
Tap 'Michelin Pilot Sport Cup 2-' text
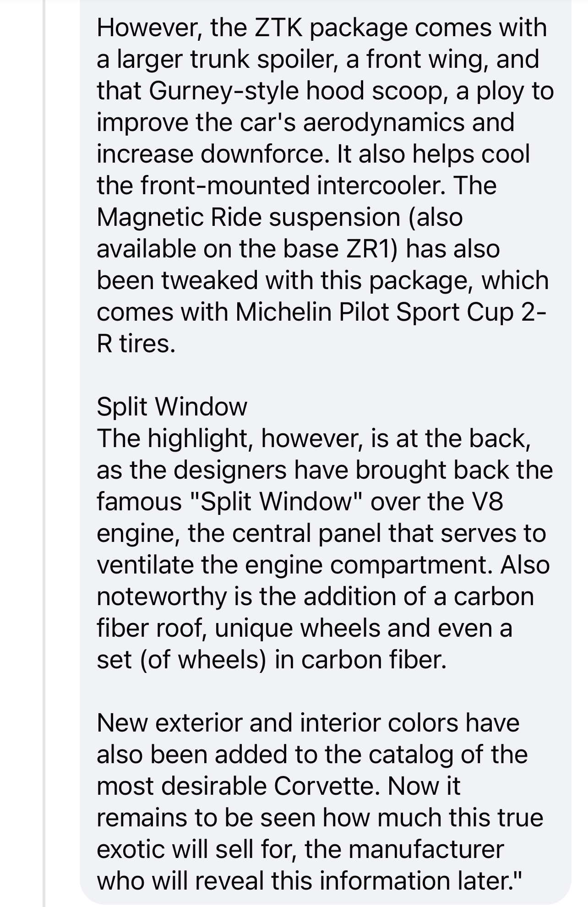(391, 312)
